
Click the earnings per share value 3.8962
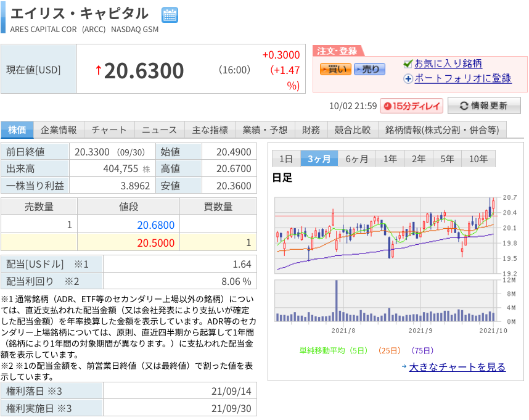tap(135, 186)
